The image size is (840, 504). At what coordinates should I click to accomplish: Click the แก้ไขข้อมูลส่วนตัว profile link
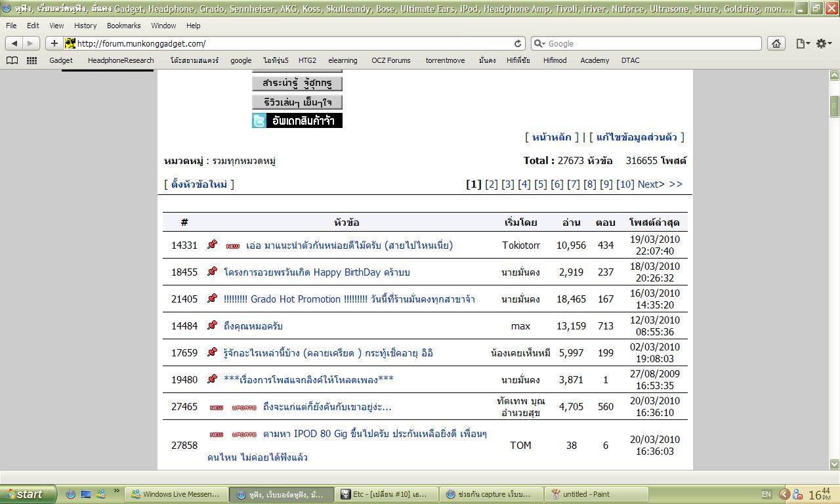tap(637, 137)
